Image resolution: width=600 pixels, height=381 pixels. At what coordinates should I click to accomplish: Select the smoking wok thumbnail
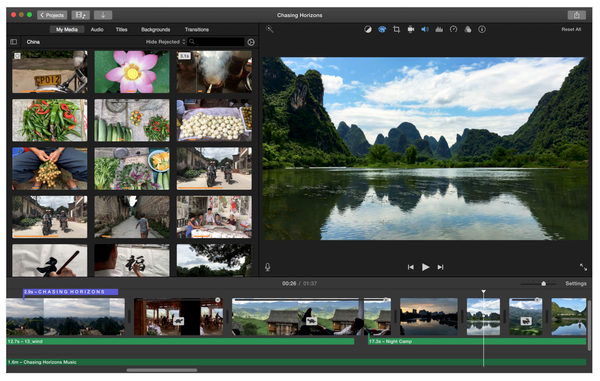pyautogui.click(x=214, y=72)
